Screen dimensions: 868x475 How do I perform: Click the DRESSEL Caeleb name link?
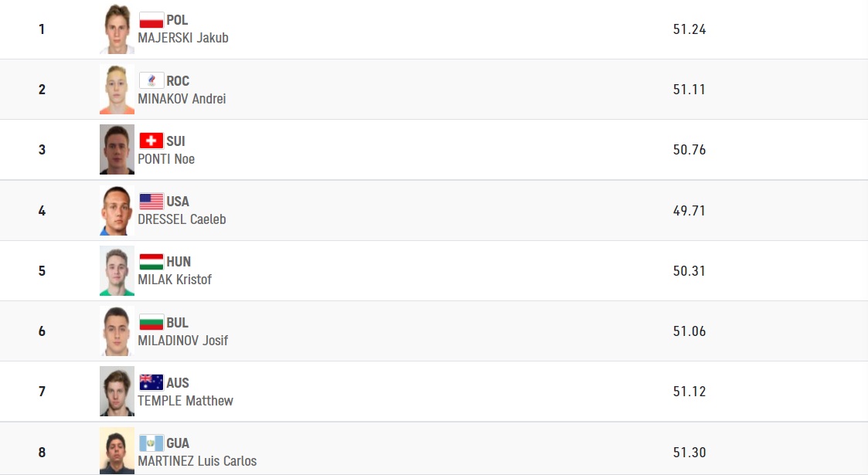pos(182,219)
